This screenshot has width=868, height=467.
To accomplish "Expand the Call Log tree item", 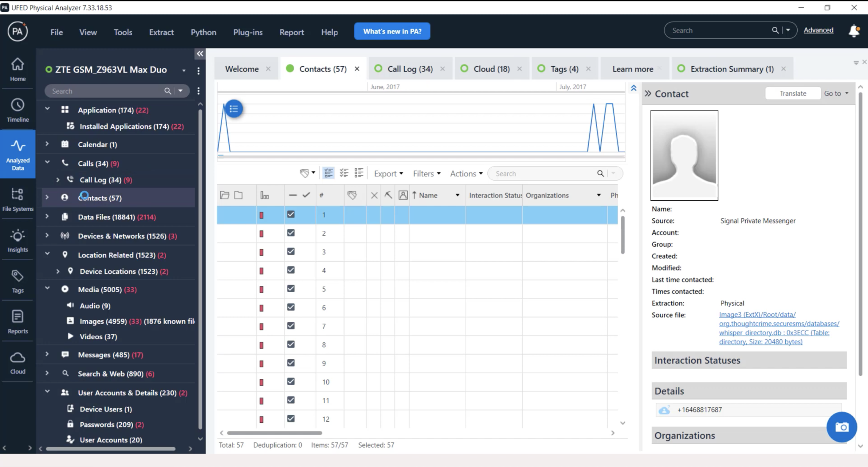I will click(x=58, y=179).
